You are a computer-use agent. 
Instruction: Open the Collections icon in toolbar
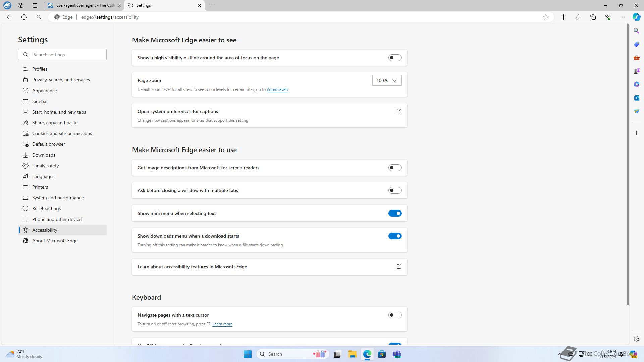click(593, 17)
